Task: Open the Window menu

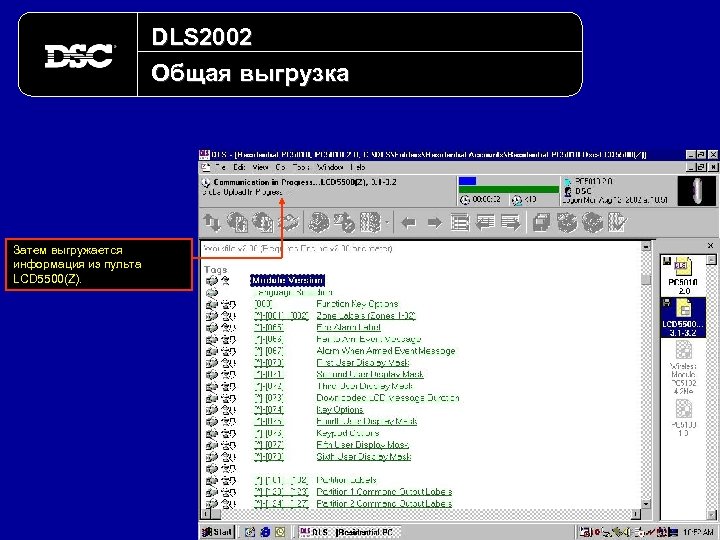Action: 330,167
